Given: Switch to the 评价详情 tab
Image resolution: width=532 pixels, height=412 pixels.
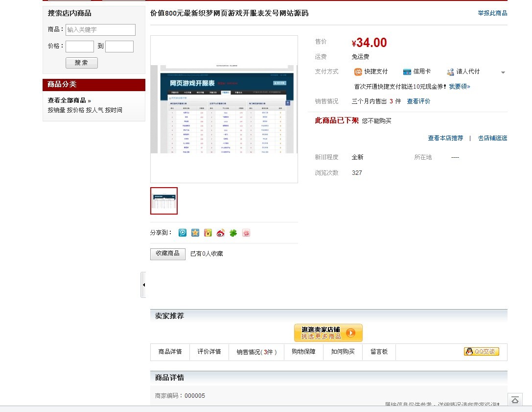Looking at the screenshot, I should [209, 352].
